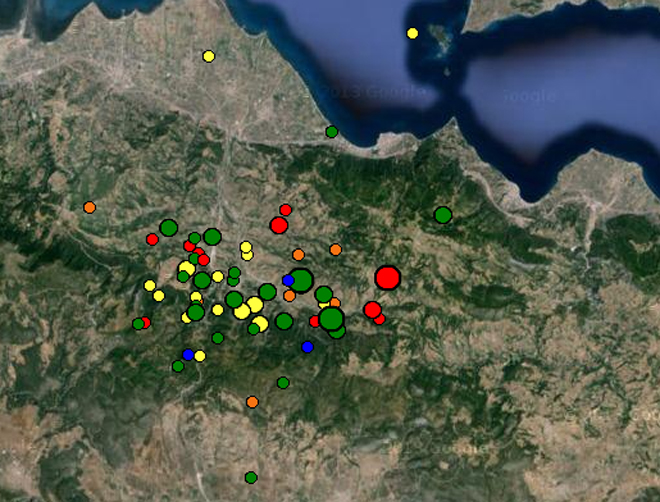
Task: Select the blue marker next to a small yellow dot
Action: 187,355
